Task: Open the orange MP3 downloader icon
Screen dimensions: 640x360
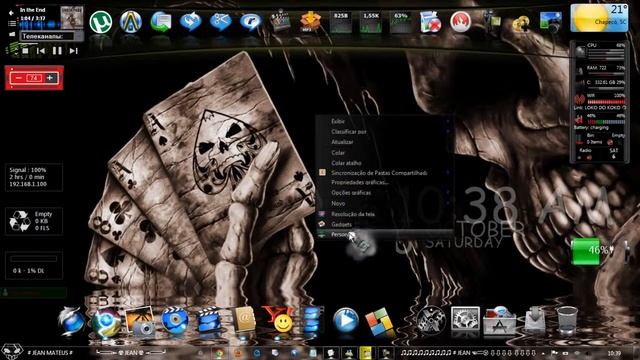Action: tap(310, 21)
